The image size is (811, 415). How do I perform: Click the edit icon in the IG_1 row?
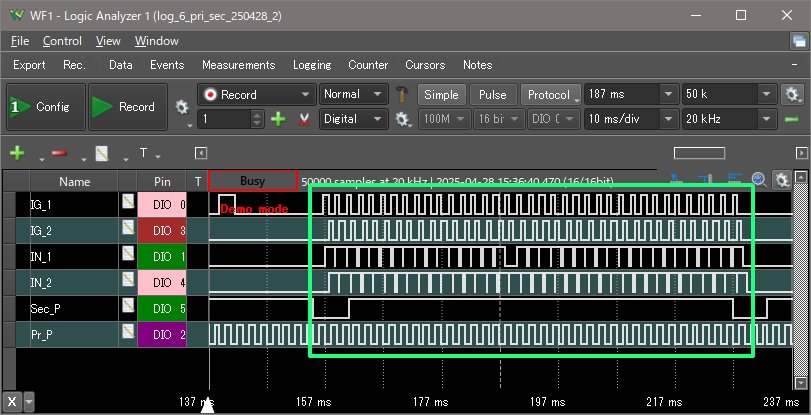click(x=128, y=202)
